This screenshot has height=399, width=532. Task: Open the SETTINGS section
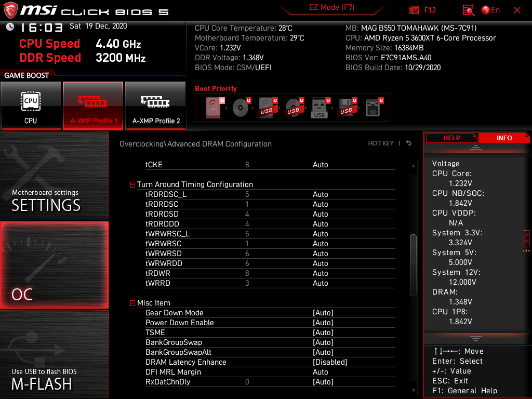click(54, 176)
